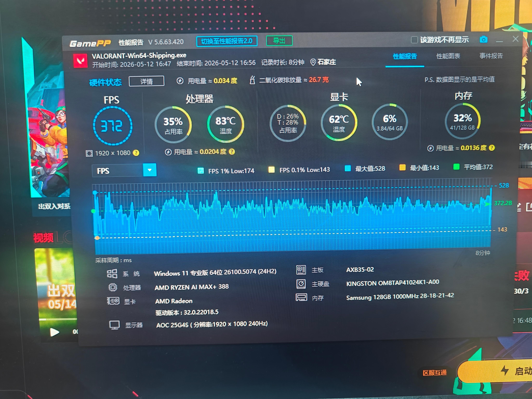
Task: Click the power icon beside processor 用电量 0.0204 度
Action: click(x=168, y=152)
